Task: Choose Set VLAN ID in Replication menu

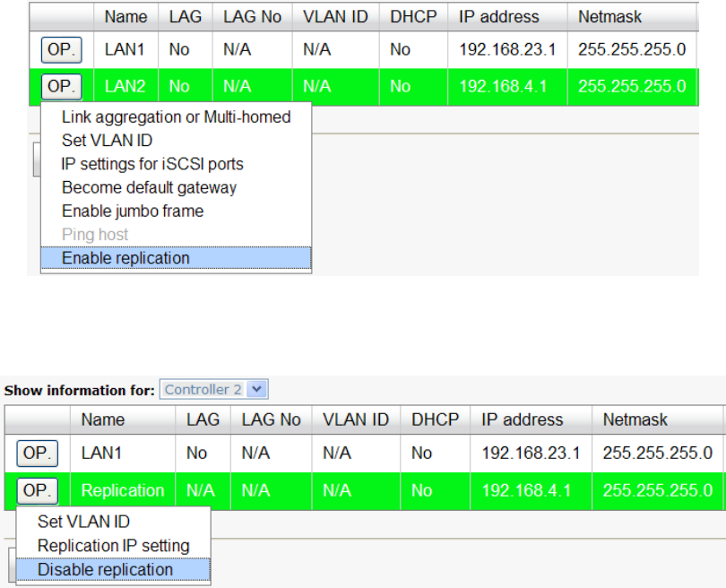Action: pos(82,522)
